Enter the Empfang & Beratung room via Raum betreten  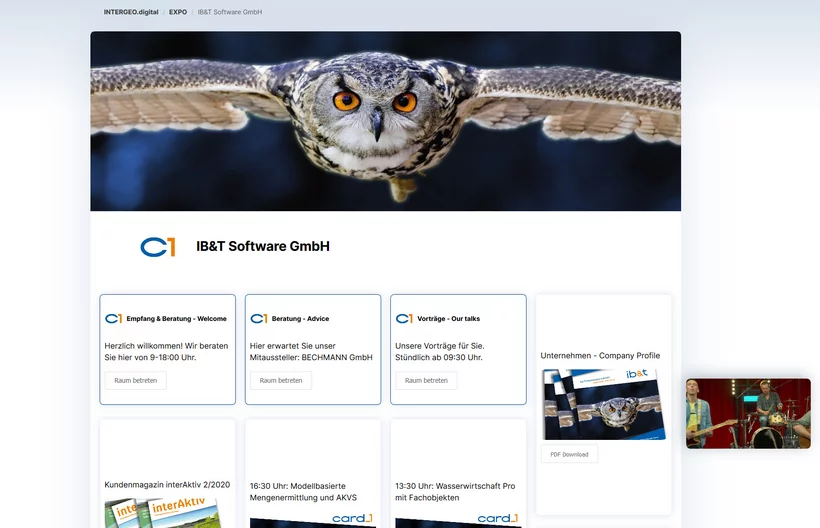(135, 381)
